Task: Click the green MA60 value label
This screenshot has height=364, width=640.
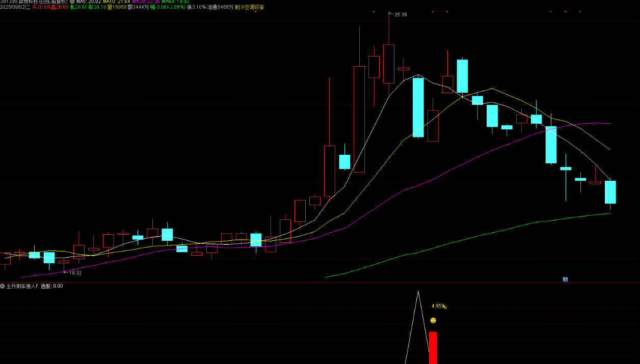Action: click(175, 2)
